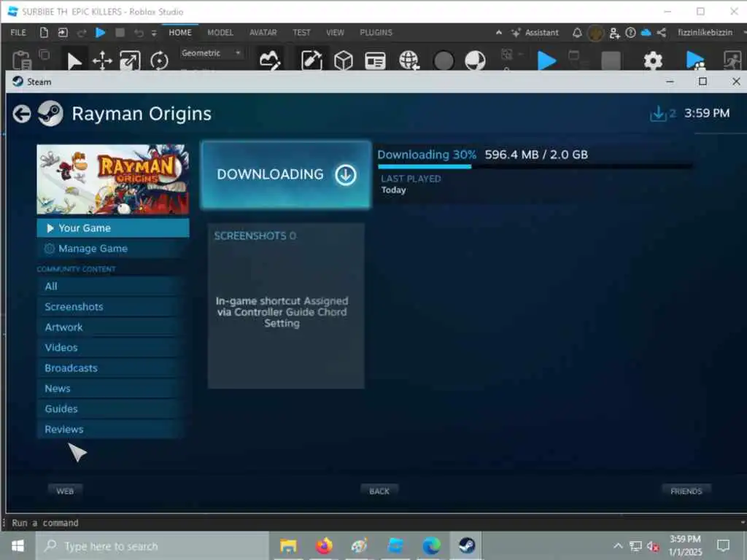Open the Color sphere icon in Studio ribbon
Image resolution: width=747 pixels, height=560 pixels.
tap(475, 61)
